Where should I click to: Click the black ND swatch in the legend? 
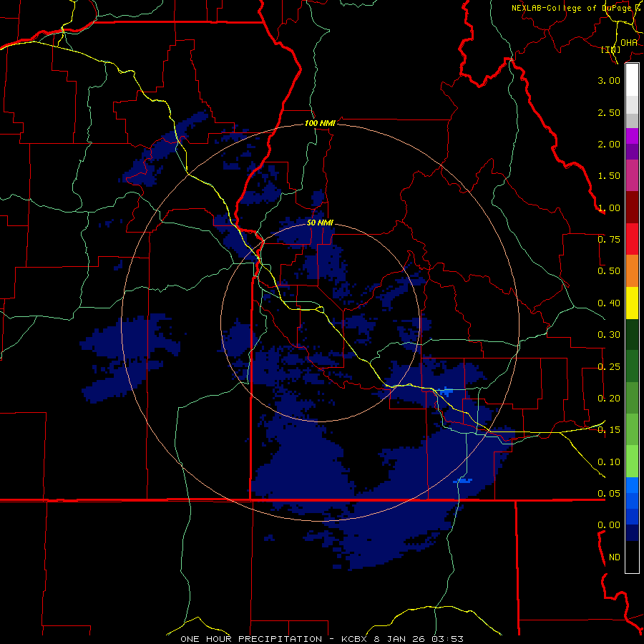[x=632, y=557]
